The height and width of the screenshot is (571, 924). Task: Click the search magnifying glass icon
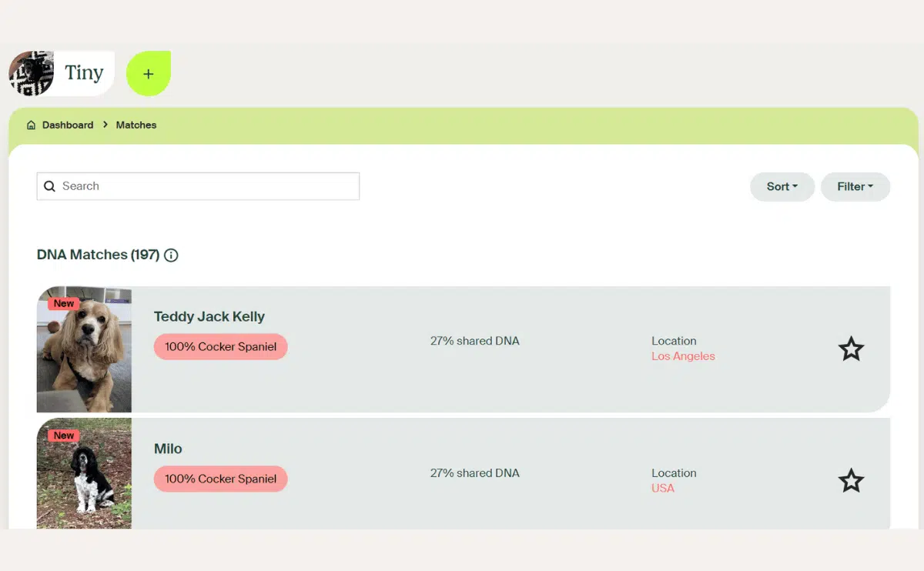49,186
